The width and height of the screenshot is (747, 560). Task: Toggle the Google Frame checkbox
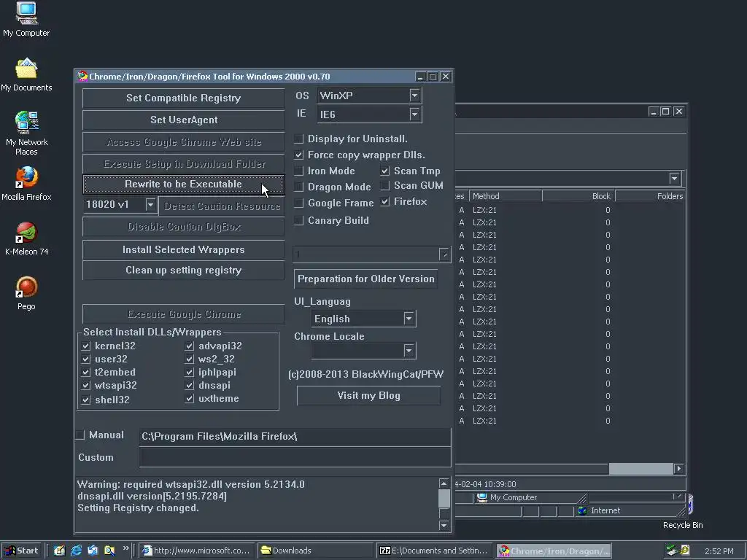click(x=298, y=203)
